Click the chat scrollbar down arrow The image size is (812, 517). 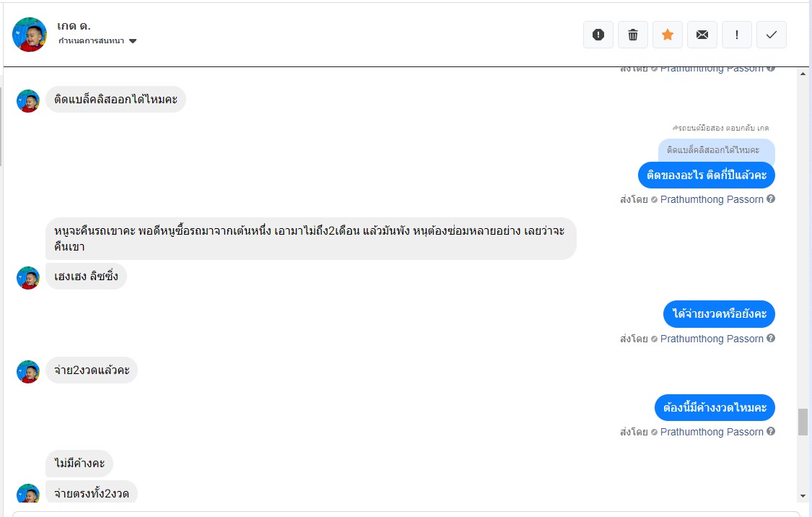click(x=803, y=496)
